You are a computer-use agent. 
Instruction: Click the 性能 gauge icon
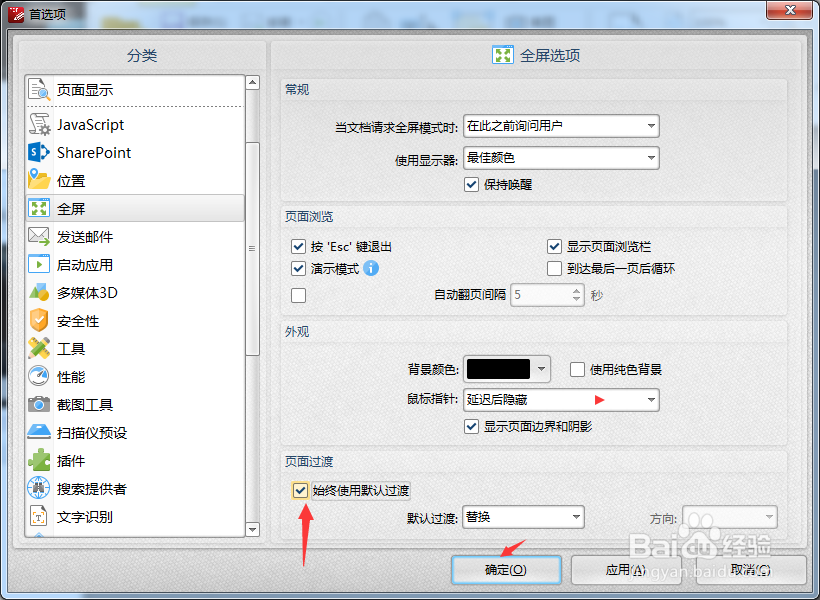pyautogui.click(x=39, y=376)
